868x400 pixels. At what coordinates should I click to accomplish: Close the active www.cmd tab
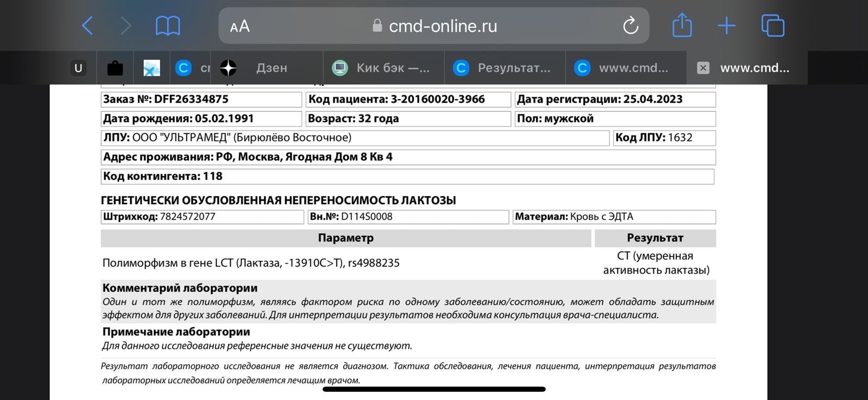tap(703, 68)
